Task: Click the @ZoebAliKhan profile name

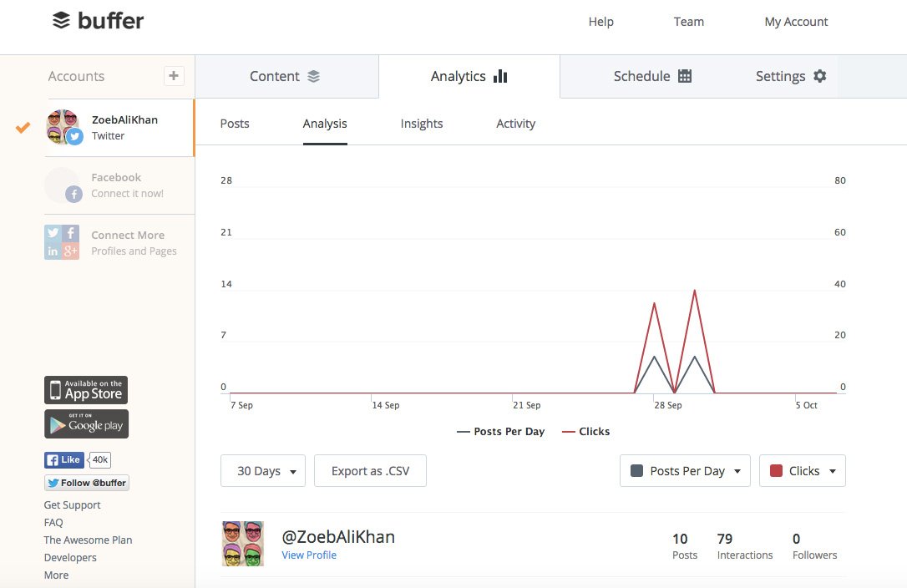Action: click(x=338, y=536)
